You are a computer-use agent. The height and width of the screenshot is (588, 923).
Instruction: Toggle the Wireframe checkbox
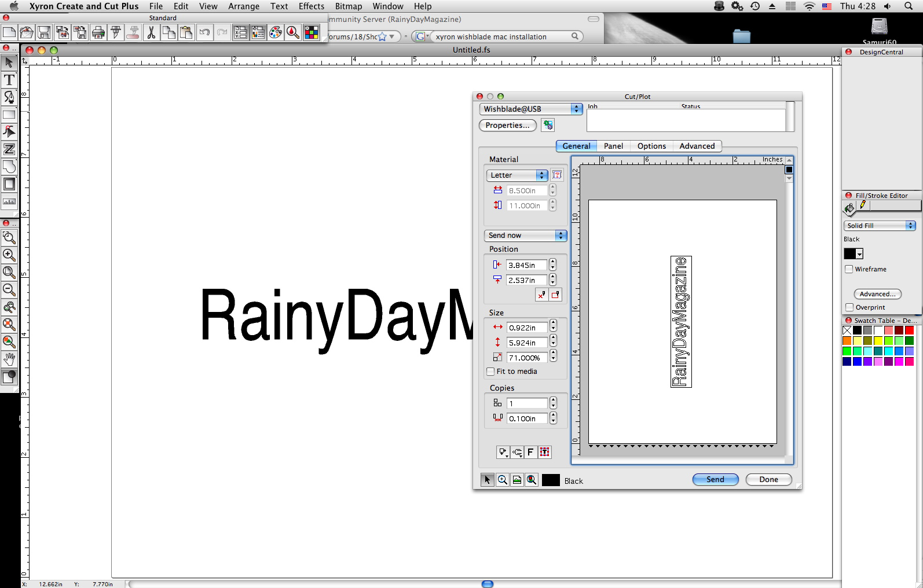pos(849,269)
